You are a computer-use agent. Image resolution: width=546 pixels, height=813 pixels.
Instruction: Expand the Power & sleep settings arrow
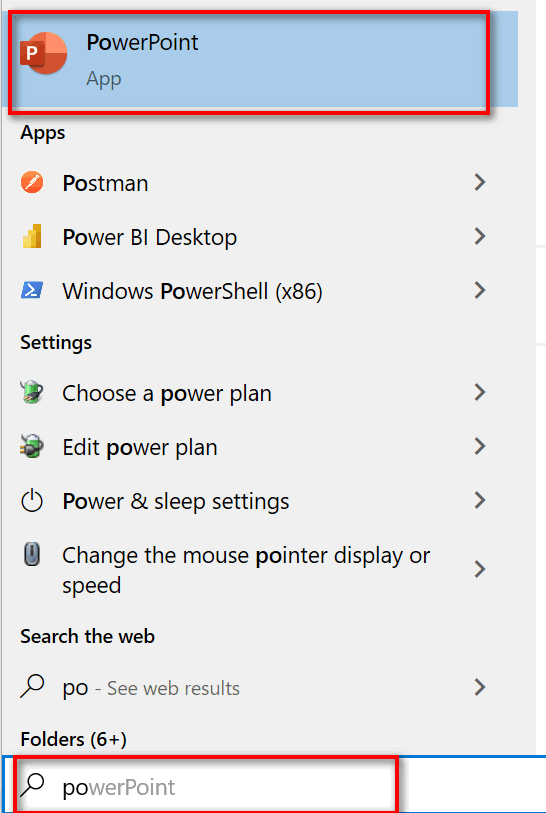[480, 500]
